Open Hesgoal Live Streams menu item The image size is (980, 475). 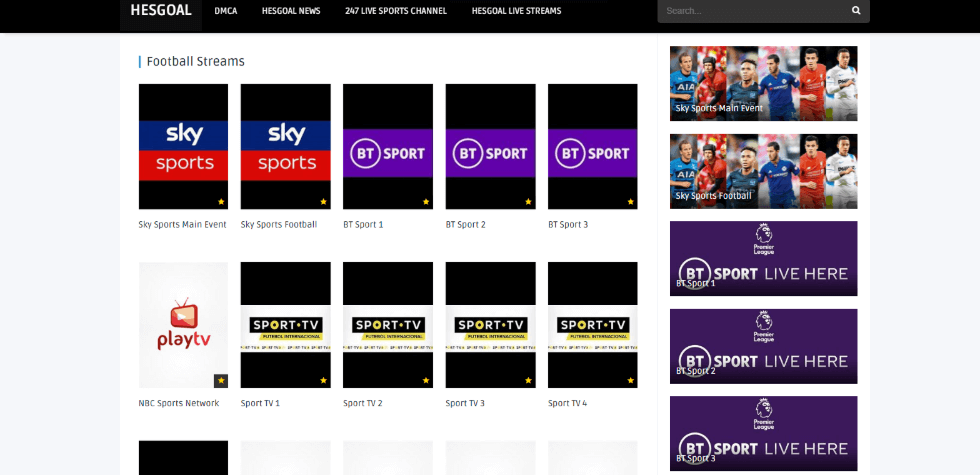[516, 11]
